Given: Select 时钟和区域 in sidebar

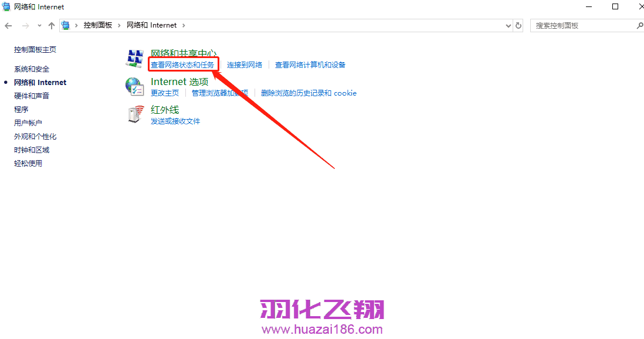Looking at the screenshot, I should coord(32,150).
